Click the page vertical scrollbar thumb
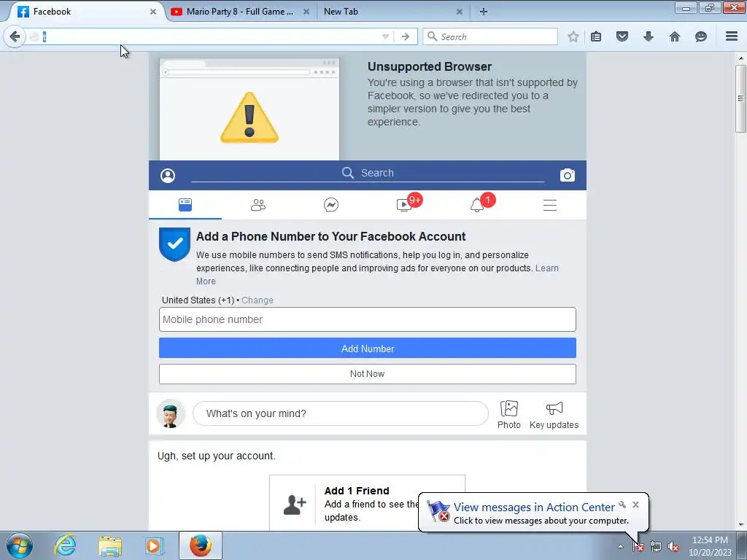The height and width of the screenshot is (560, 747). pyautogui.click(x=740, y=98)
